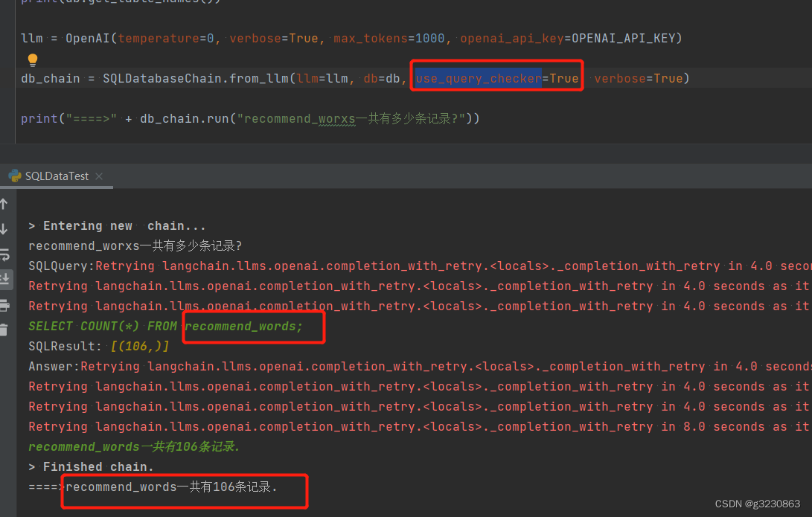
Task: Click the green answer text about 106 records
Action: (x=134, y=446)
